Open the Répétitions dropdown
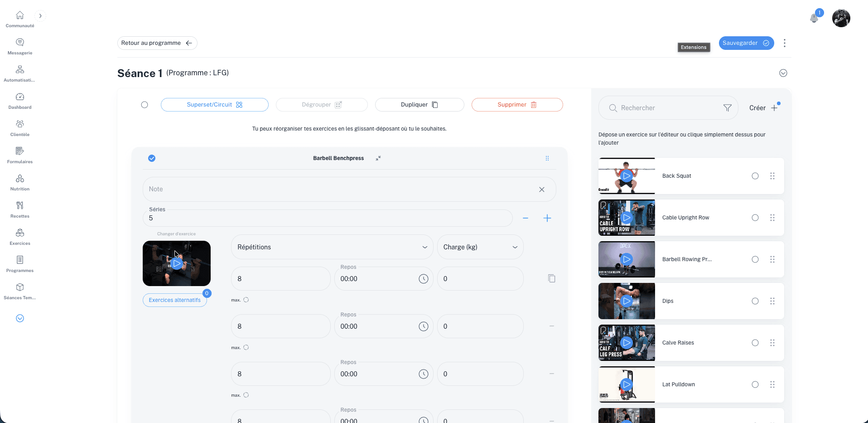The image size is (868, 423). 332,247
